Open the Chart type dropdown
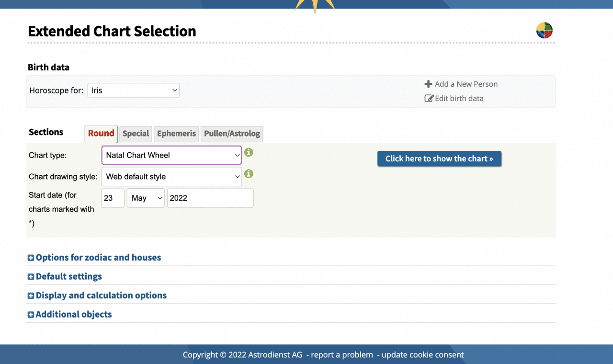This screenshot has height=364, width=613. [x=171, y=155]
